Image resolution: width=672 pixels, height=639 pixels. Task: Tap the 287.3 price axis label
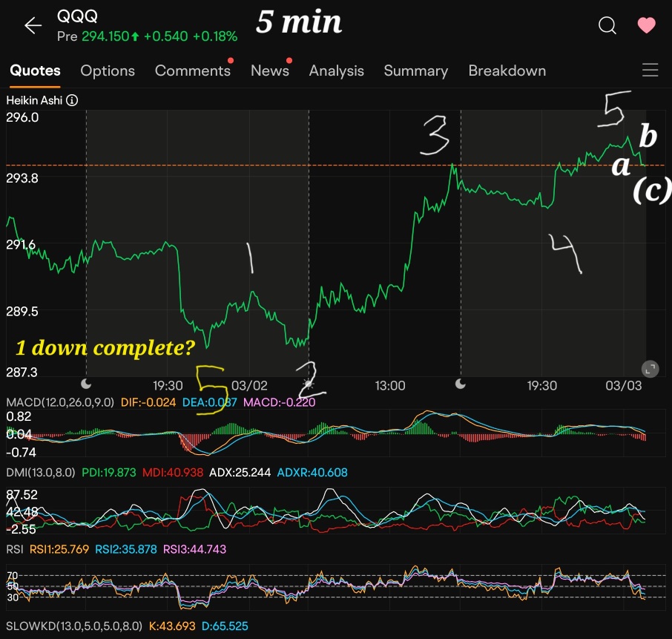(22, 372)
